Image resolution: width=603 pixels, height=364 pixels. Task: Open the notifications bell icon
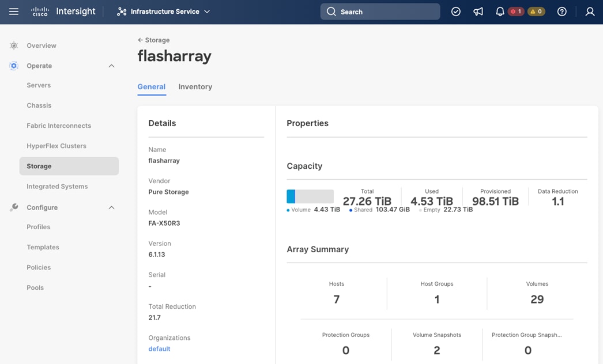(500, 12)
